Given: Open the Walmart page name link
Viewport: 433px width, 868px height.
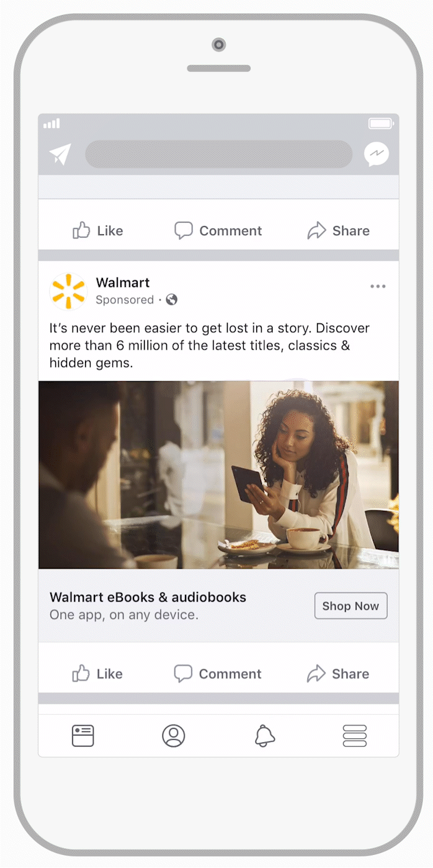Looking at the screenshot, I should pos(123,283).
